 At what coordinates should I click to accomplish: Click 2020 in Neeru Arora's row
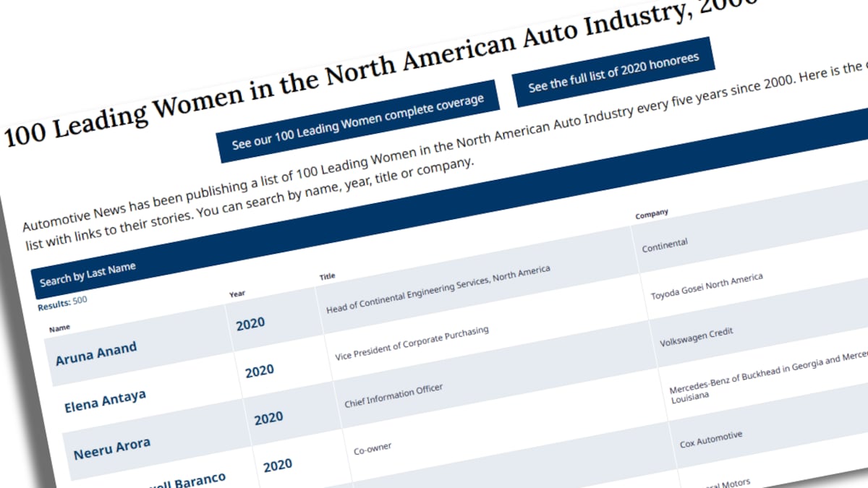coord(268,419)
